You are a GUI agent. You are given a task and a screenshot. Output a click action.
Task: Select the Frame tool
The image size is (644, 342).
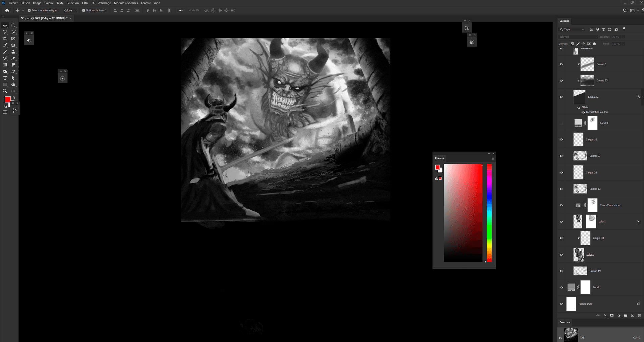click(x=13, y=39)
